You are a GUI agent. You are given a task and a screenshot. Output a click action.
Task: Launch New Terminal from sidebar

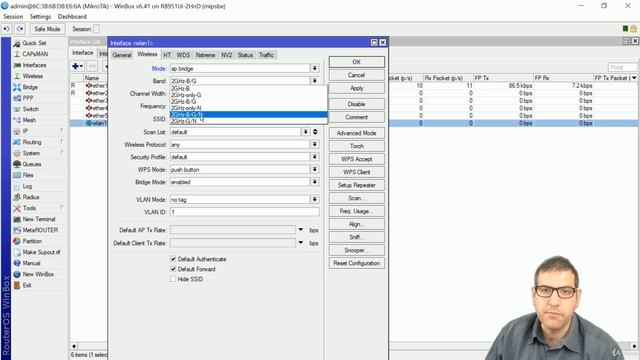(x=38, y=219)
